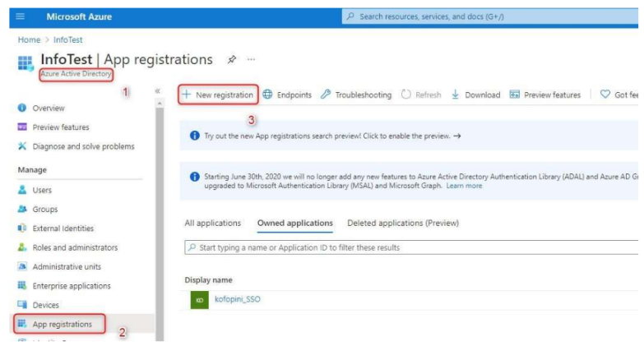644x346 pixels.
Task: Open Preview features in the toolbar
Action: [x=545, y=95]
